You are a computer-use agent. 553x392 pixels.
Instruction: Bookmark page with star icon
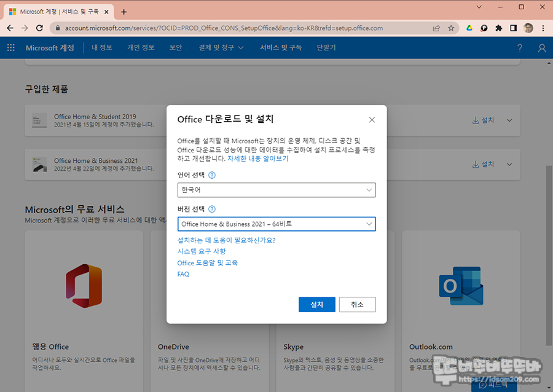click(x=451, y=28)
